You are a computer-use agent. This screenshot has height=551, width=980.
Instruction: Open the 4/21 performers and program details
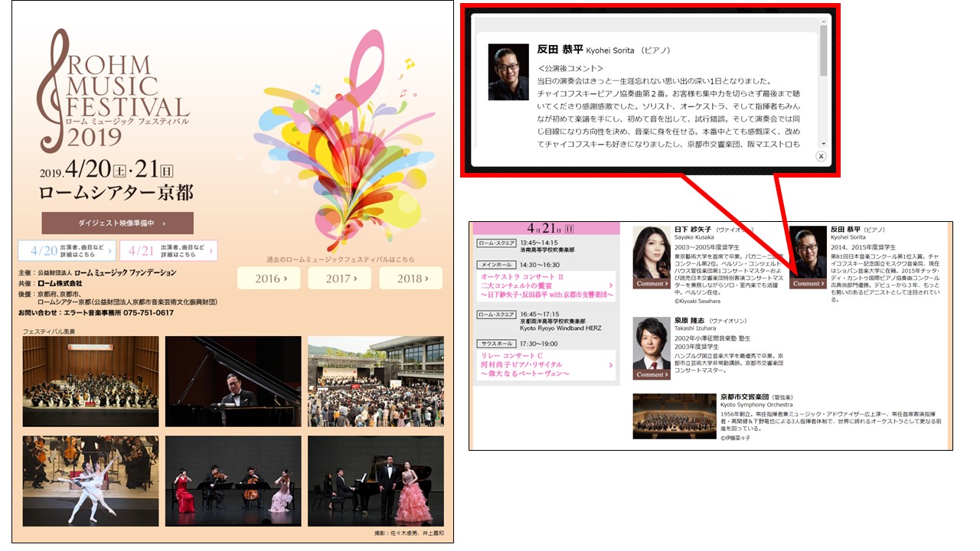168,250
